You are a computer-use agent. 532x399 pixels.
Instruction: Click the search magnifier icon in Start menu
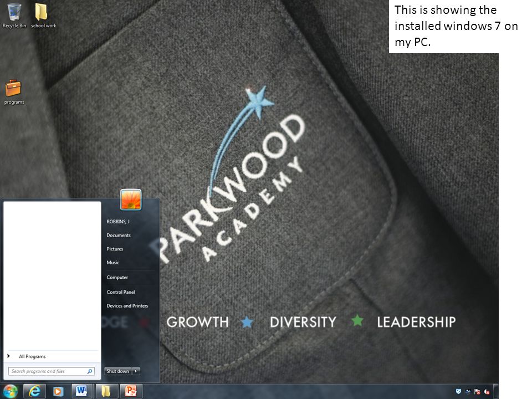(x=90, y=371)
